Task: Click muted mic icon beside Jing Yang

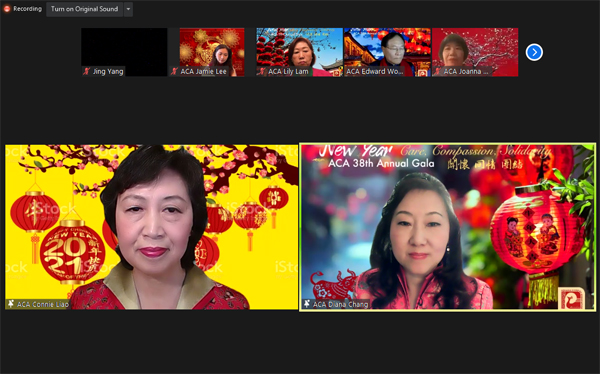Action: (87, 71)
